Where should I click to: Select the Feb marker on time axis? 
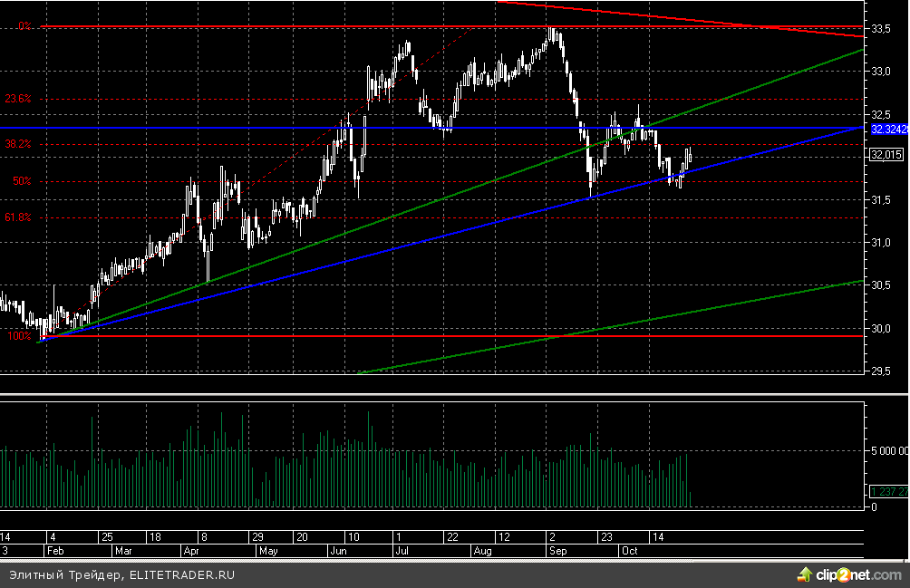point(53,550)
